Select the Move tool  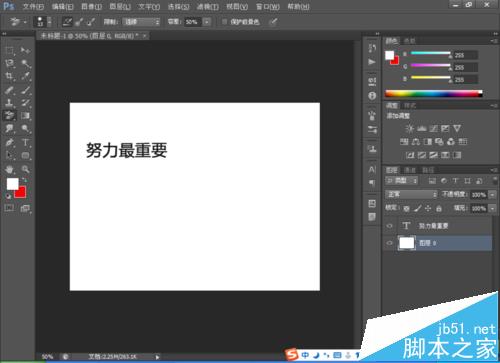click(x=25, y=51)
